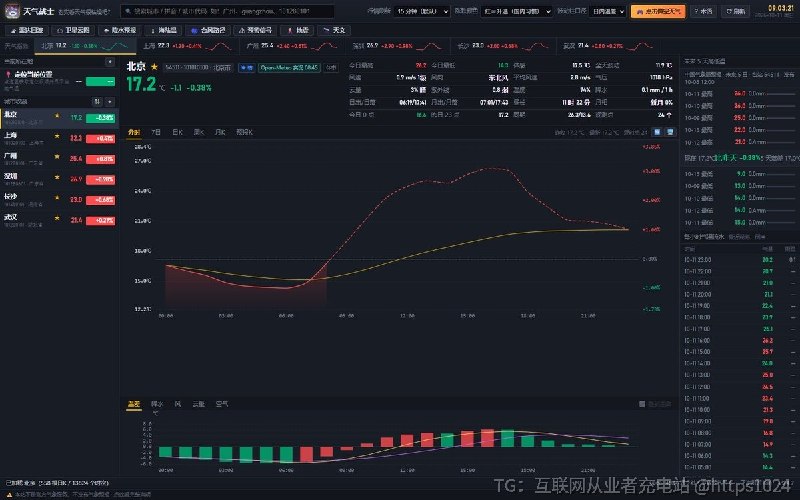Select 上海 in the city list
800x500 pixels.
59,138
